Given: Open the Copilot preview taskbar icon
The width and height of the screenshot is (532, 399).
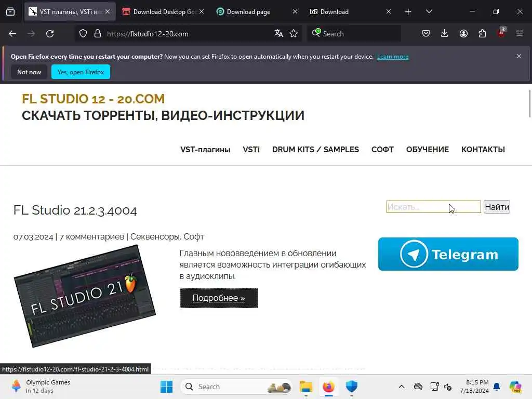Looking at the screenshot, I should coord(515,387).
